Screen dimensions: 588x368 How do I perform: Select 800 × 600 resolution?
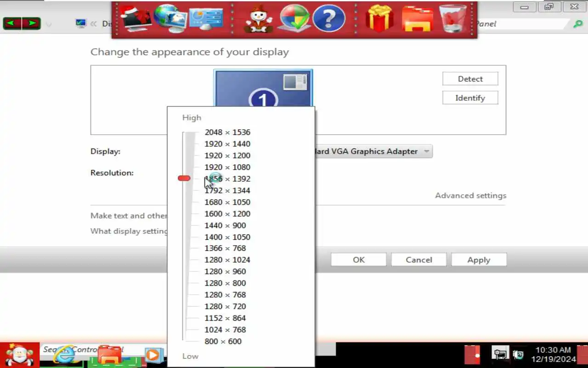click(x=223, y=341)
